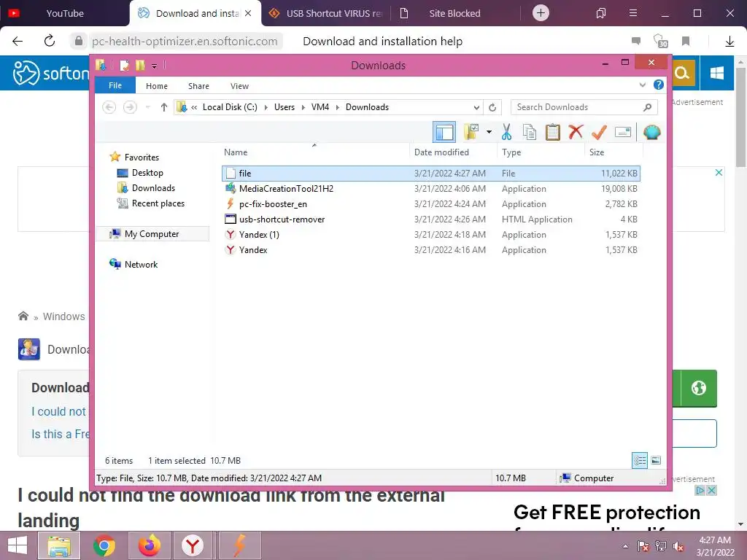Click the Back arrow in Explorer
The image size is (747, 560).
point(109,108)
